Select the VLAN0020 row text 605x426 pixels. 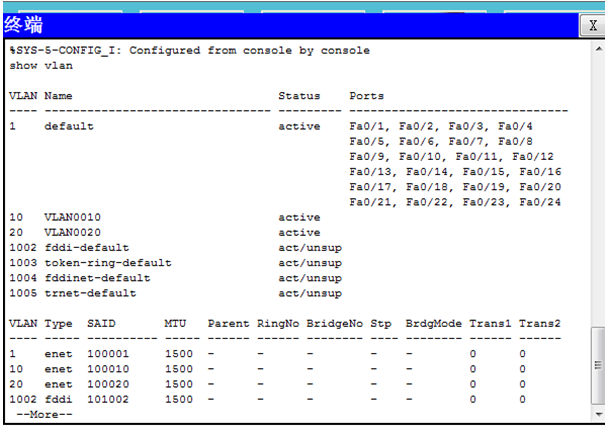click(73, 232)
